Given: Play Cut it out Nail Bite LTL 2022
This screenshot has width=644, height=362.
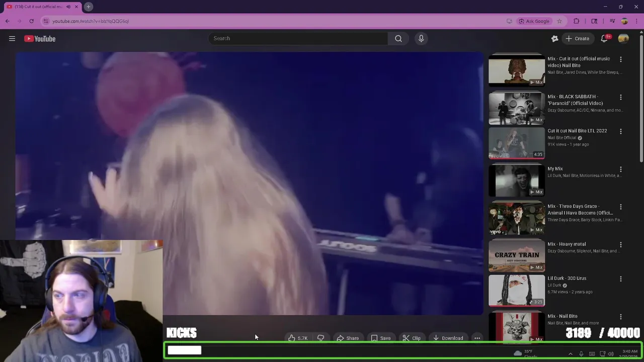Looking at the screenshot, I should click(517, 143).
